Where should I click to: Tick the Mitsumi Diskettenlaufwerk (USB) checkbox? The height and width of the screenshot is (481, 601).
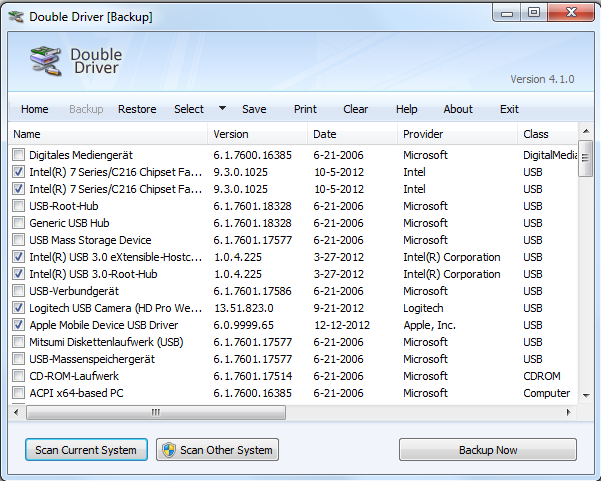point(18,342)
